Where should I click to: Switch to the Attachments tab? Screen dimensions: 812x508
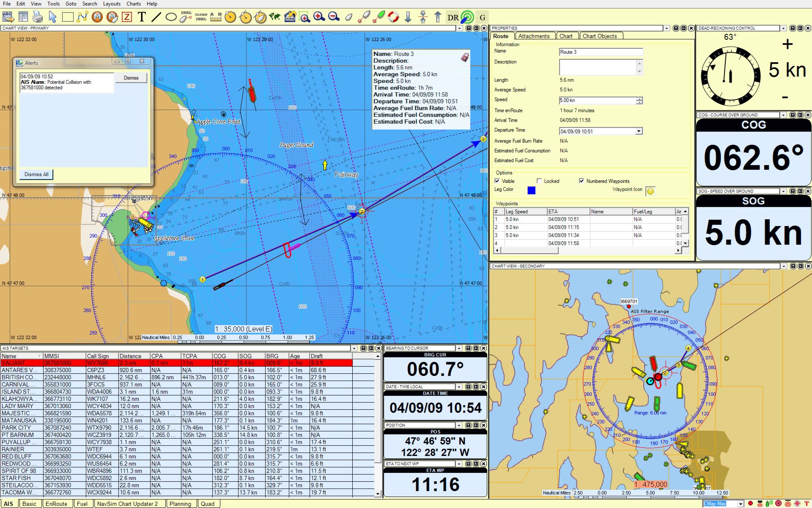click(x=534, y=36)
